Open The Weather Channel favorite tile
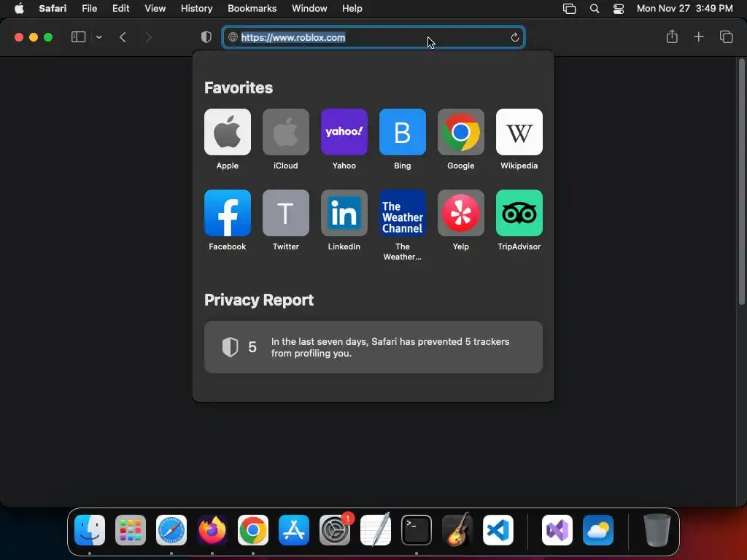Screen dimensions: 747x560 403,213
